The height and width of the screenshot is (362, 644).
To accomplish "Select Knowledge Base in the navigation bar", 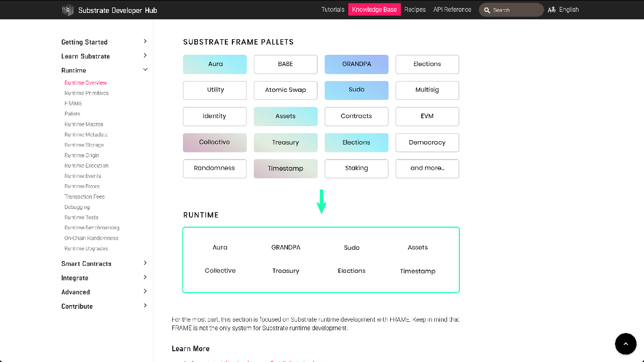I will coord(374,9).
